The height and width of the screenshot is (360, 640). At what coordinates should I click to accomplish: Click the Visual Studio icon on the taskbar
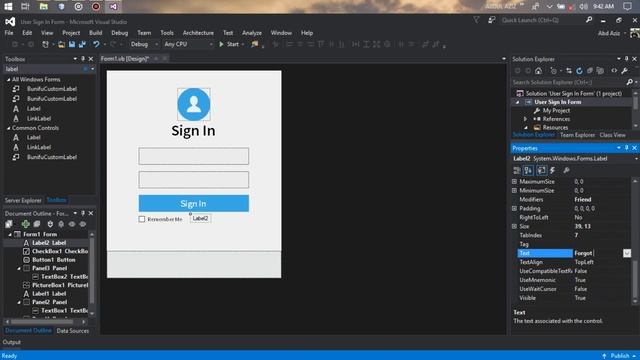tap(113, 6)
